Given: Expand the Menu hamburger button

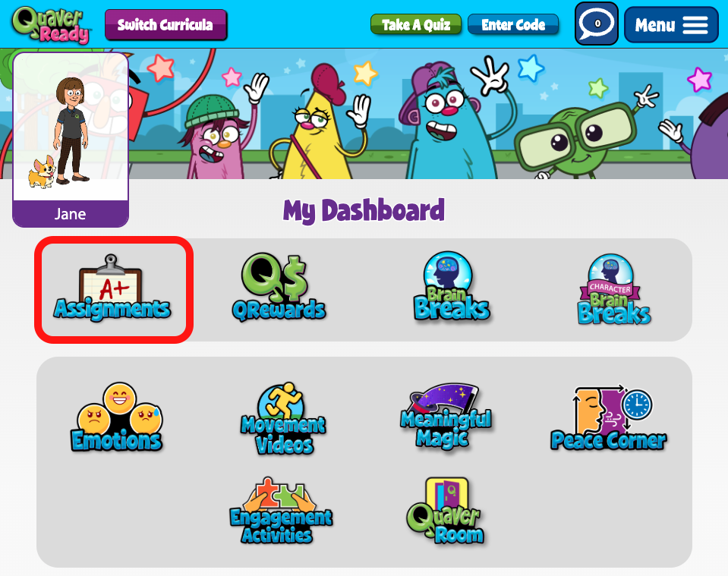Looking at the screenshot, I should [671, 24].
